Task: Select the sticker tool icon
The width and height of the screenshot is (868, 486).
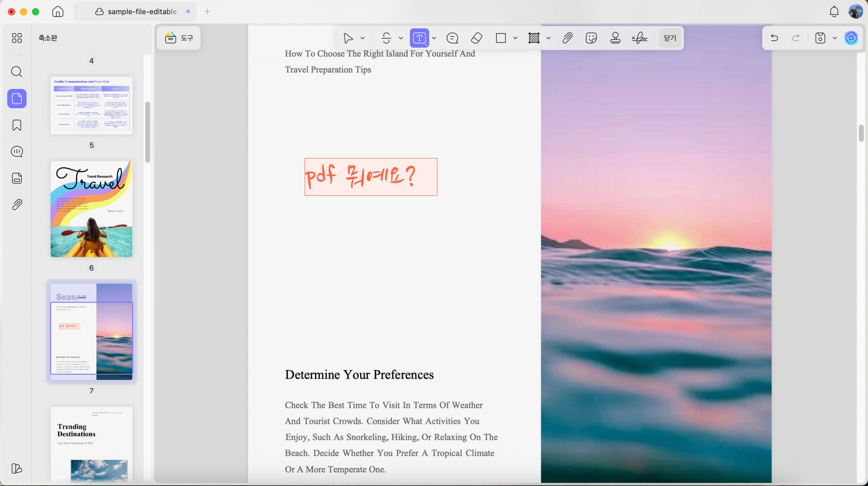Action: (x=591, y=38)
